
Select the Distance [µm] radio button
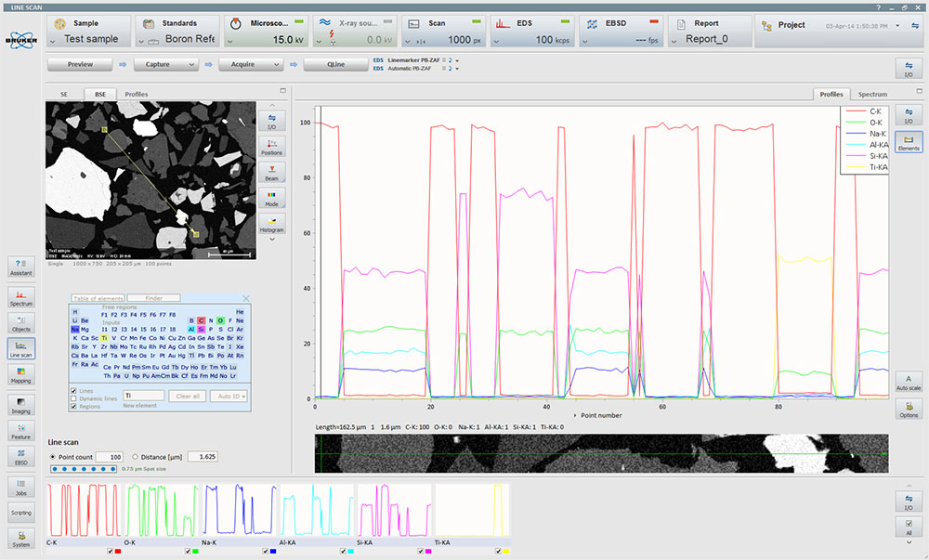pos(136,457)
